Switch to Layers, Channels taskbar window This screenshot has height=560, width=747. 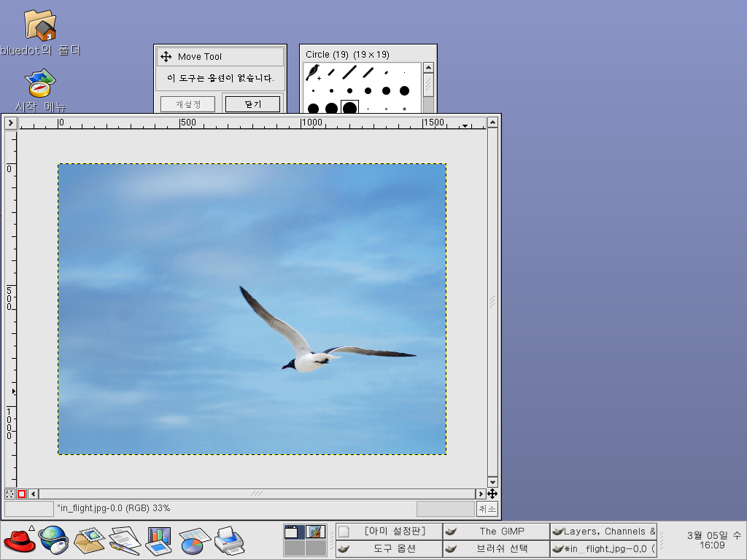tap(603, 532)
